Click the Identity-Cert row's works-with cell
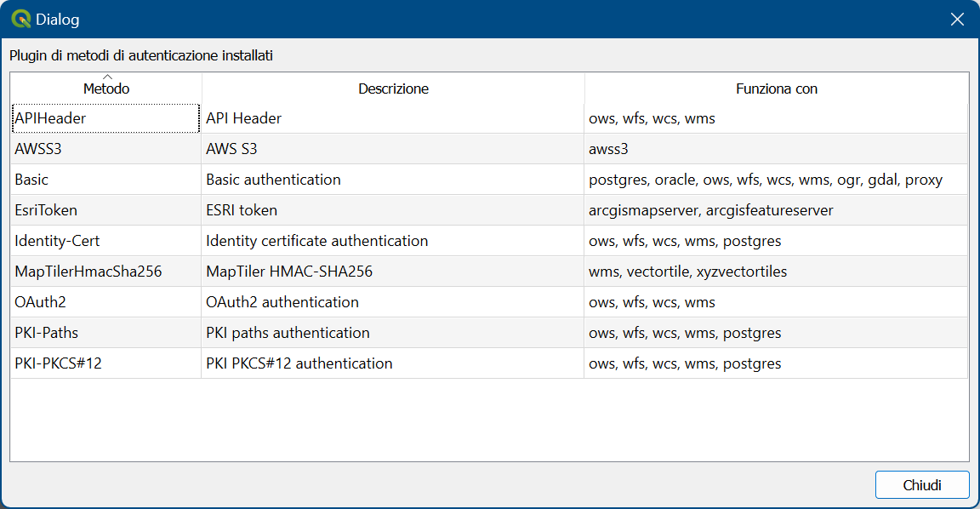This screenshot has width=980, height=509. click(x=776, y=241)
